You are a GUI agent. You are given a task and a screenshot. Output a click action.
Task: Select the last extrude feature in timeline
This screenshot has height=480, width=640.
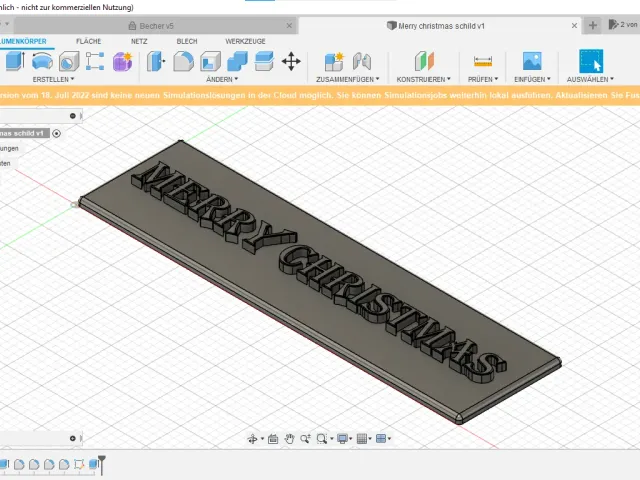point(93,464)
